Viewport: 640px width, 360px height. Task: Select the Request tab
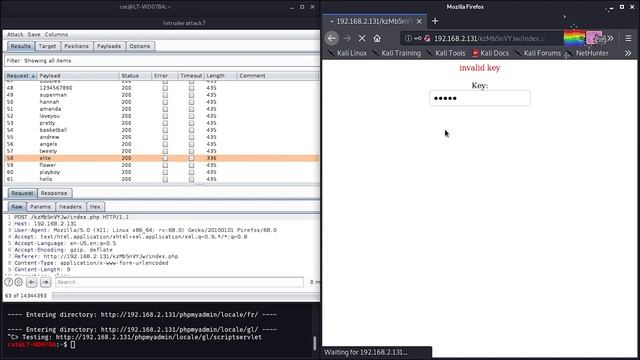click(22, 193)
